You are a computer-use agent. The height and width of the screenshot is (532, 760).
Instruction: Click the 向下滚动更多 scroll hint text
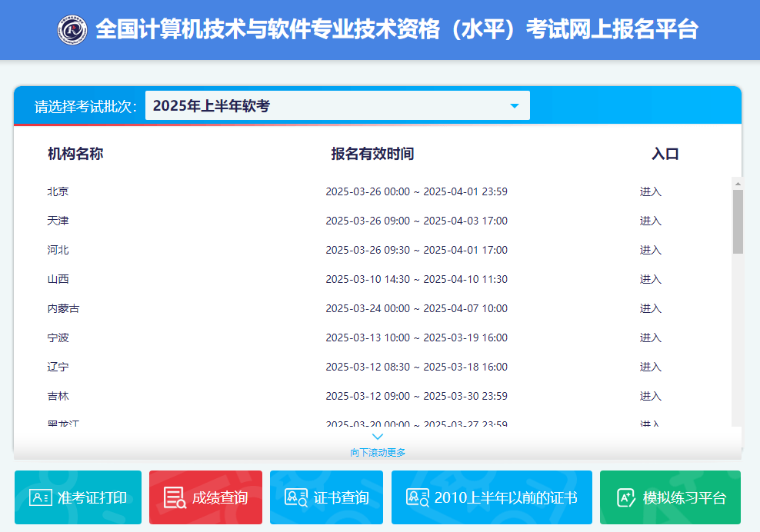[378, 453]
